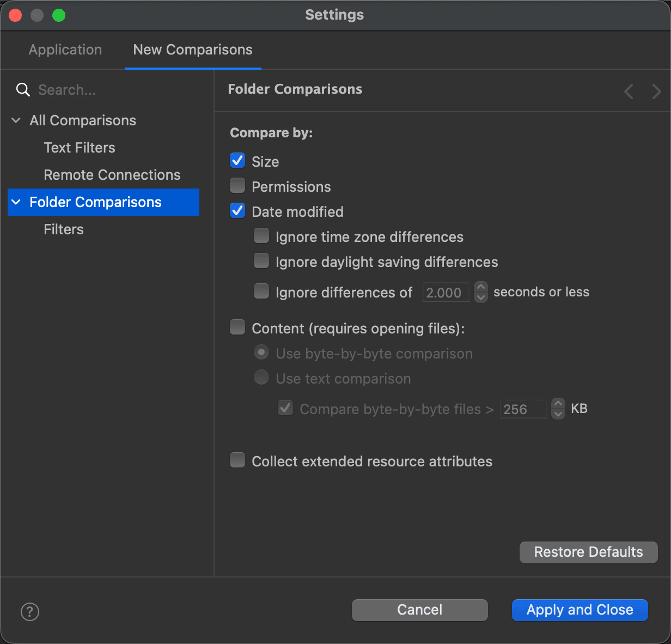Decrease KB value with stepper down arrow
The image size is (671, 644).
[x=558, y=414]
